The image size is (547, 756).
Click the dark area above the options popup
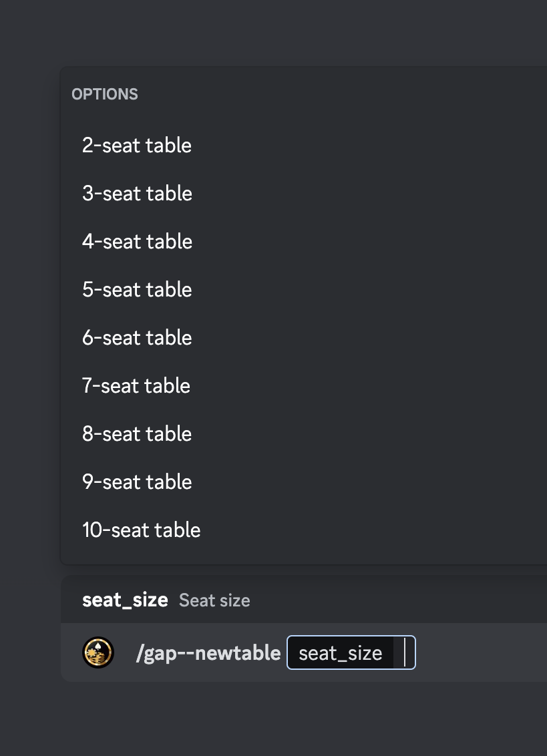[x=274, y=33]
